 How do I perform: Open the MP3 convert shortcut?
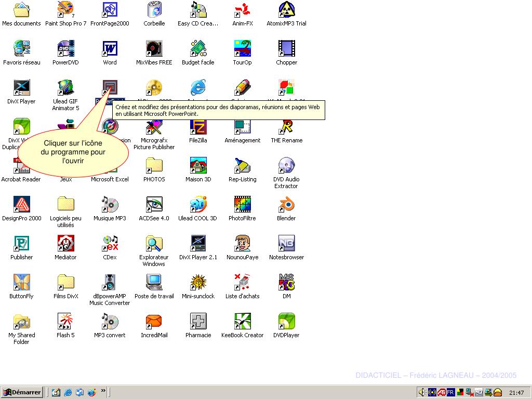pyautogui.click(x=110, y=321)
